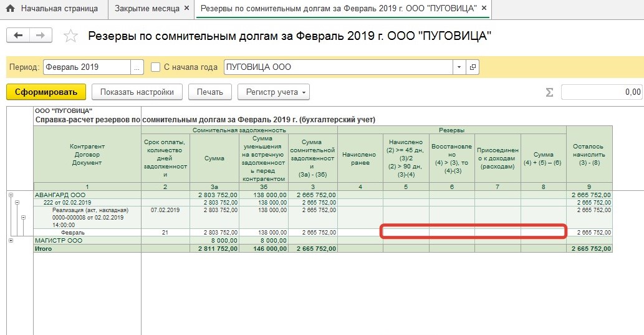Image resolution: width=644 pixels, height=335 pixels.
Task: Expand the МАГИСТР ООО group
Action: tap(11, 240)
